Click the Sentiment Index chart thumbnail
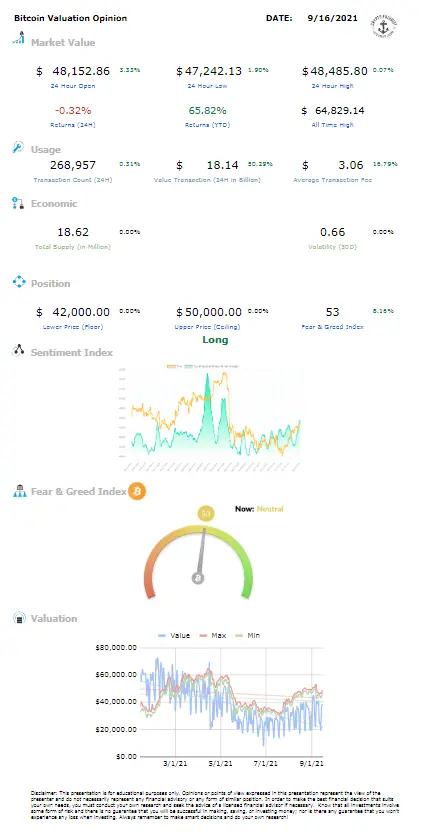This screenshot has width=429, height=831. pos(211,419)
